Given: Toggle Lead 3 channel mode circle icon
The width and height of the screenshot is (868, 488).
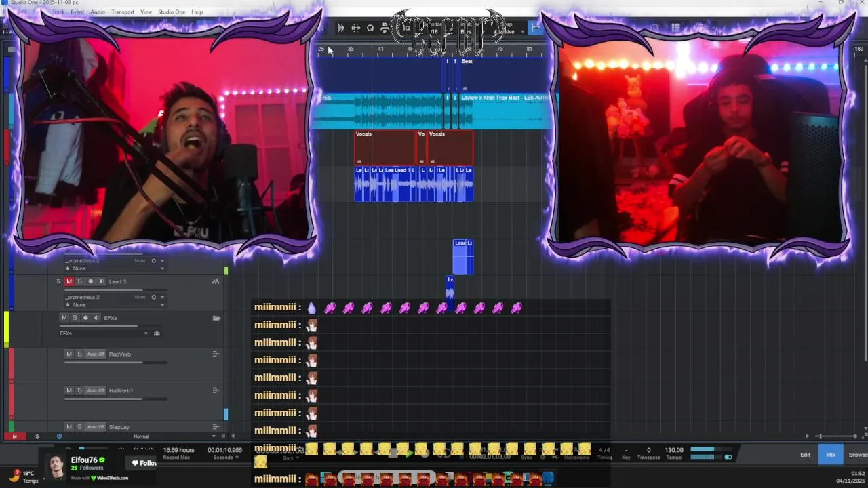Looking at the screenshot, I should tap(153, 297).
